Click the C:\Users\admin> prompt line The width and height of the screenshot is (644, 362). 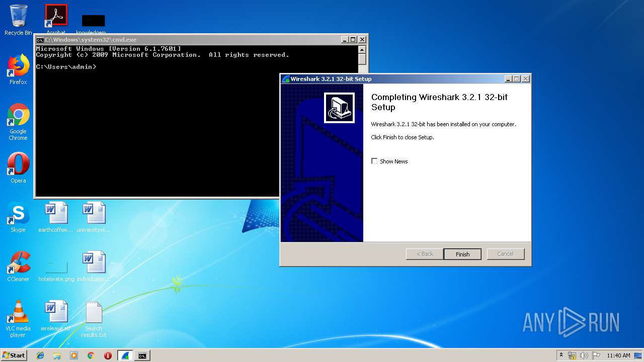[x=66, y=67]
